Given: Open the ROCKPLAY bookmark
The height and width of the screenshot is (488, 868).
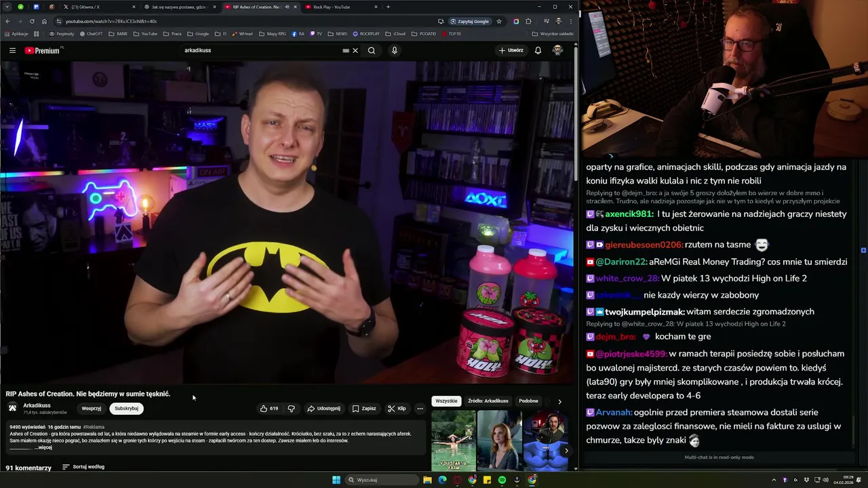Looking at the screenshot, I should pos(366,33).
